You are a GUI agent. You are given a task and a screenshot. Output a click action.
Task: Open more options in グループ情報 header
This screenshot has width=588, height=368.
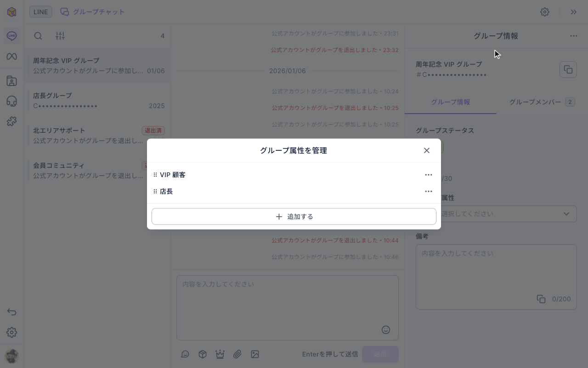(574, 36)
